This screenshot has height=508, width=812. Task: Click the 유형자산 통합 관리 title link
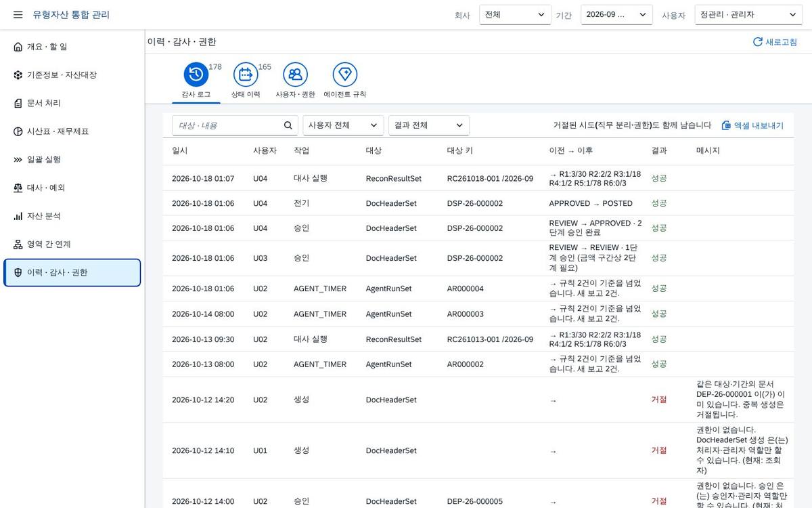pos(71,15)
